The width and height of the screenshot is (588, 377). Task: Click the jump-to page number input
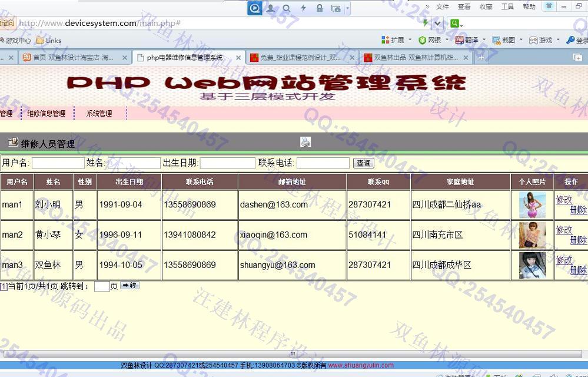tap(102, 286)
